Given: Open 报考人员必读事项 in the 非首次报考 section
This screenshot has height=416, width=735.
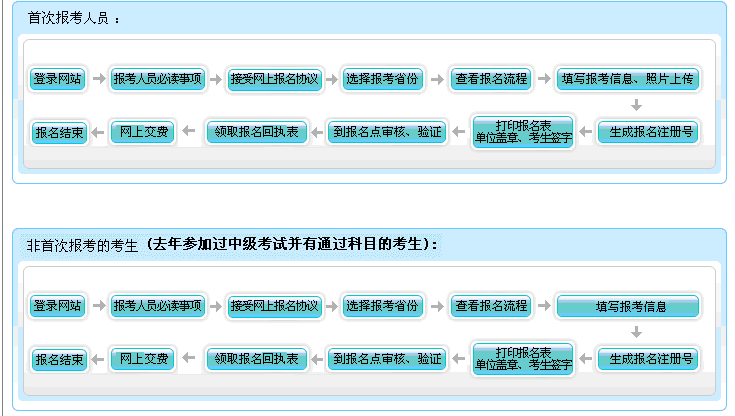Looking at the screenshot, I should 157,305.
